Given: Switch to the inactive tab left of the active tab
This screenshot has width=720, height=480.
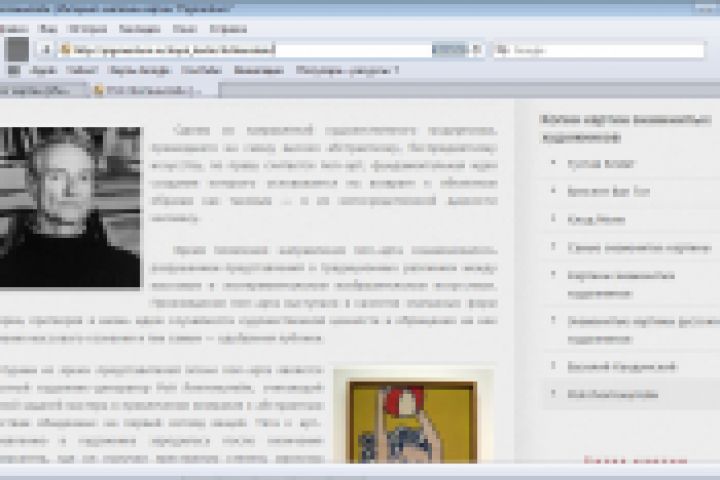Looking at the screenshot, I should pyautogui.click(x=42, y=90).
